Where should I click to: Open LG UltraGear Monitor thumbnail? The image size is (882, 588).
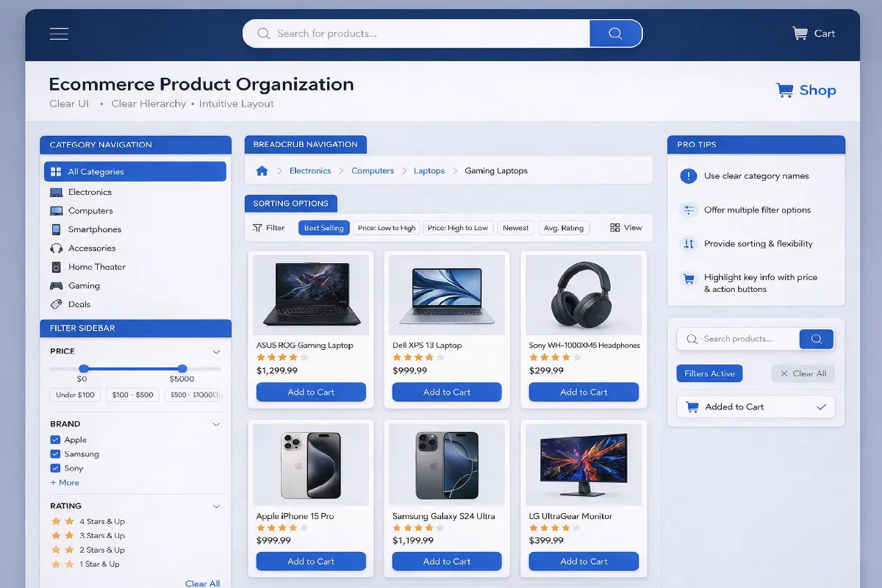click(x=584, y=465)
